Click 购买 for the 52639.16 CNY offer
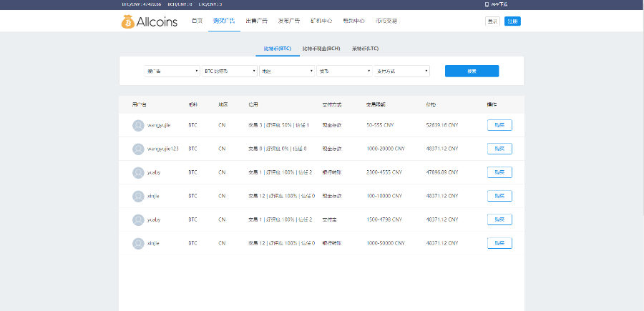Image resolution: width=644 pixels, height=311 pixels. pyautogui.click(x=499, y=125)
